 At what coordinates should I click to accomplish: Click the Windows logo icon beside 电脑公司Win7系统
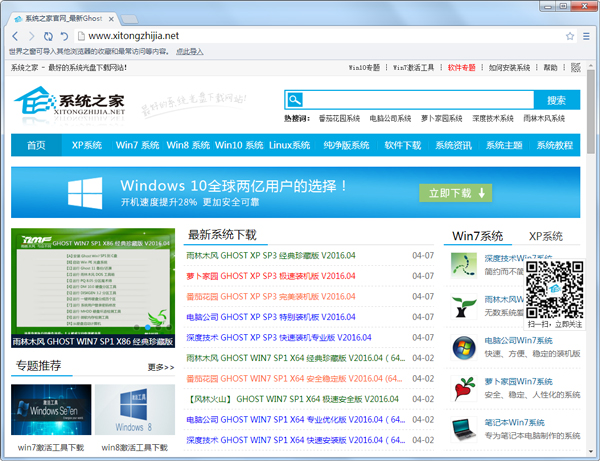coord(463,348)
